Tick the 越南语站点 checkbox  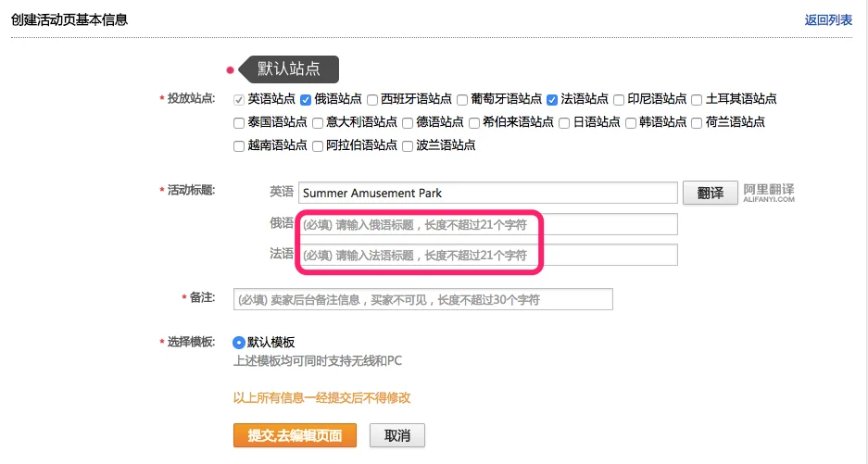click(x=239, y=146)
